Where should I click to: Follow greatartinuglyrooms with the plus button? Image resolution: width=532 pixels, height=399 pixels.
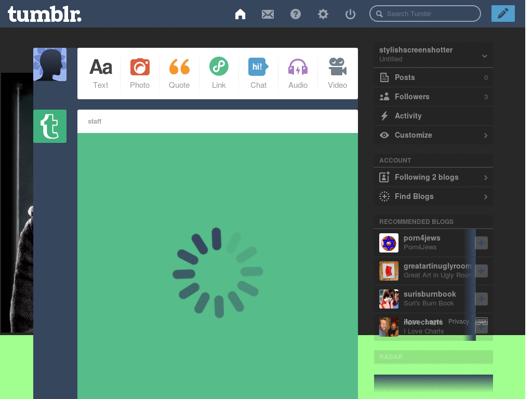pos(482,271)
